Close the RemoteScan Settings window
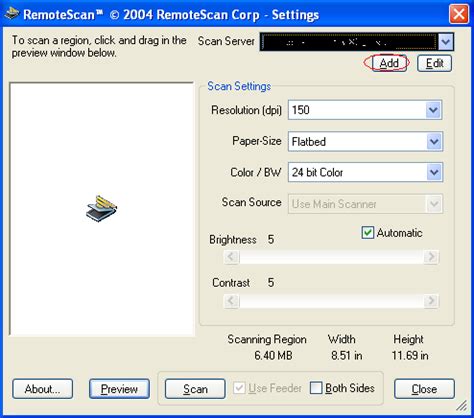Viewport: 474px width, 418px height. point(459,14)
